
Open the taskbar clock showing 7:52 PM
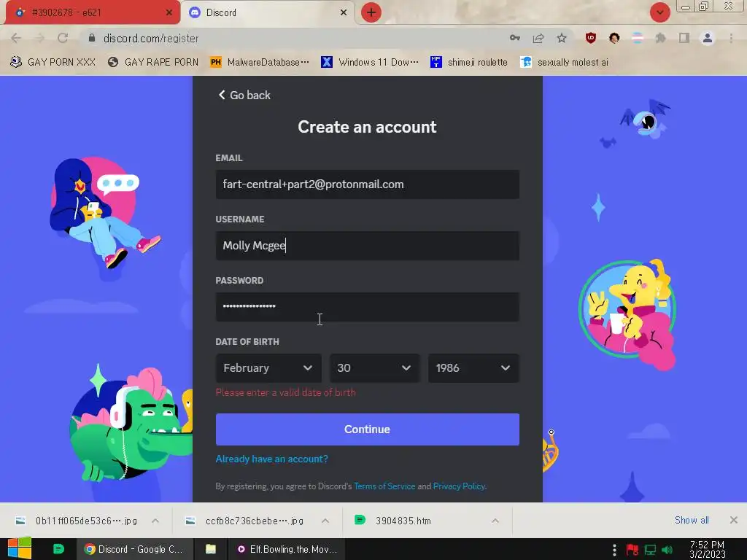tap(708, 550)
